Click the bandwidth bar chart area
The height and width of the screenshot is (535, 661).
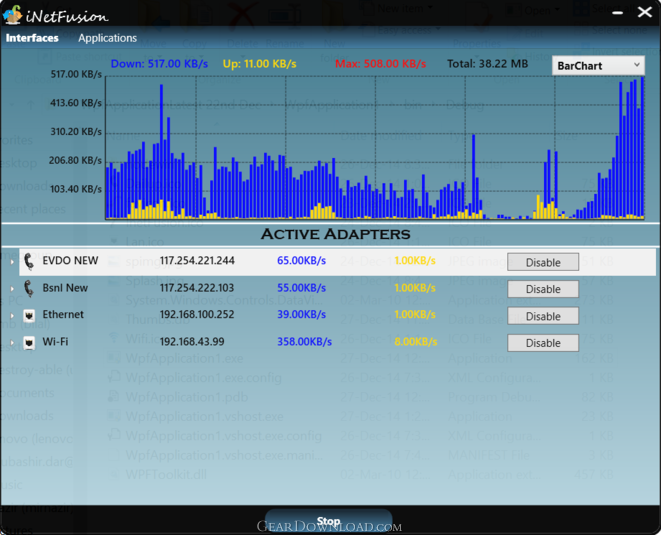[x=375, y=148]
